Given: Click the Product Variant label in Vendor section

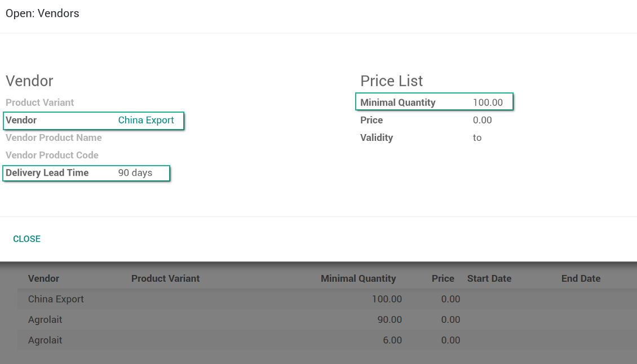Looking at the screenshot, I should pos(40,103).
